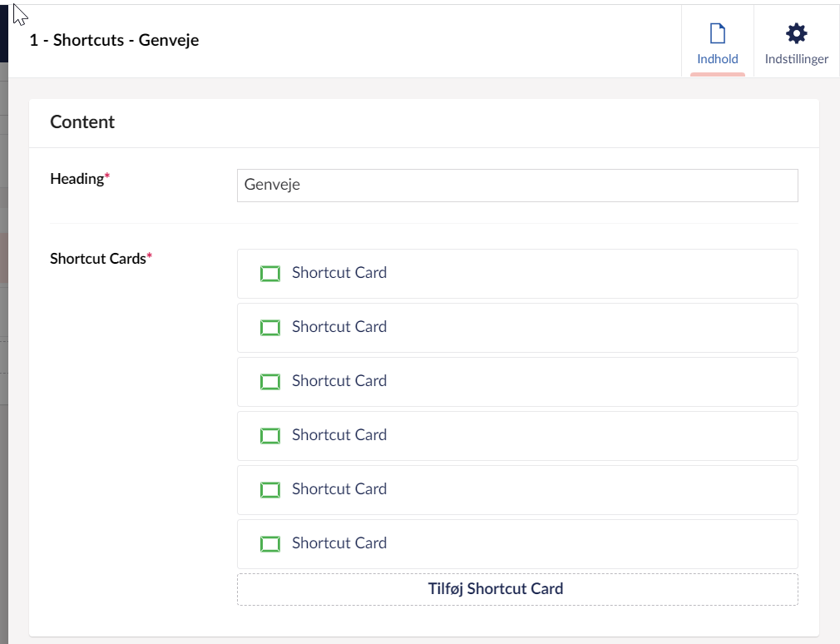This screenshot has height=644, width=840.
Task: Open the fourth Shortcut Card label text
Action: (x=338, y=435)
